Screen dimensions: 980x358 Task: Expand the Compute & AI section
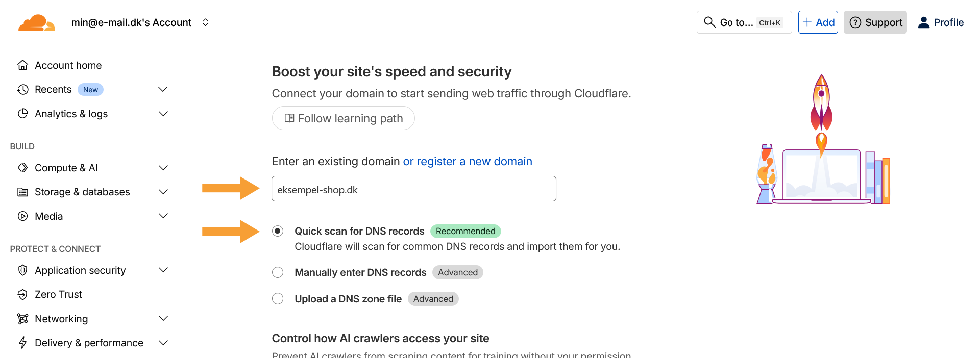click(163, 168)
